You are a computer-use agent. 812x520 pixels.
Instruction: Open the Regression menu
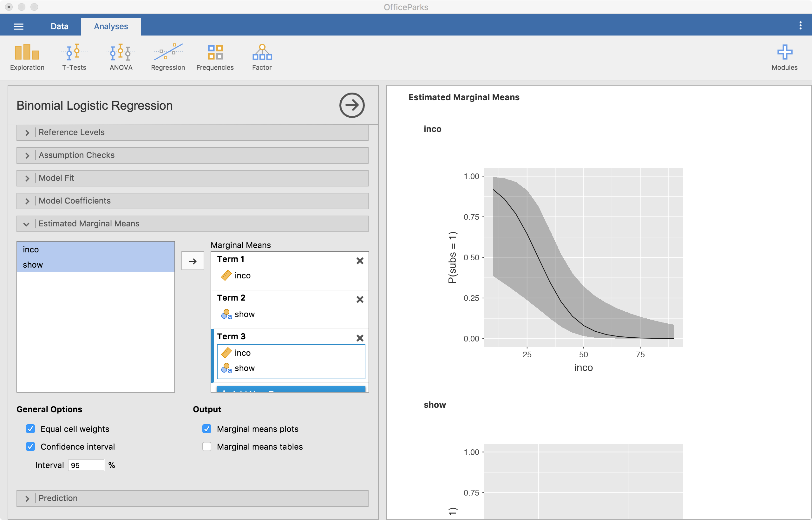tap(168, 57)
